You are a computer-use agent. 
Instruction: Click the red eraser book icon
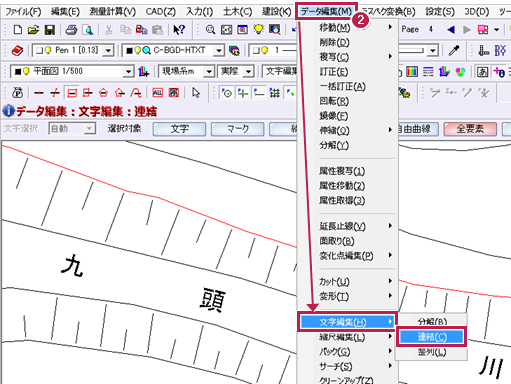click(x=17, y=51)
